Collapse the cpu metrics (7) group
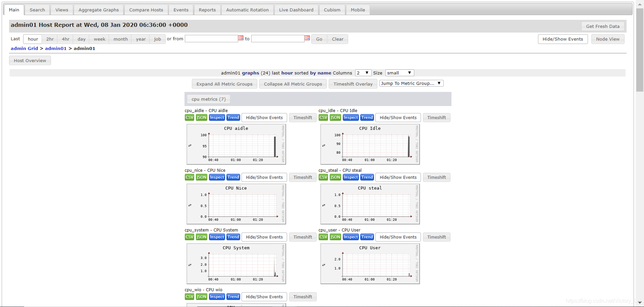This screenshot has height=307, width=644. tap(209, 99)
